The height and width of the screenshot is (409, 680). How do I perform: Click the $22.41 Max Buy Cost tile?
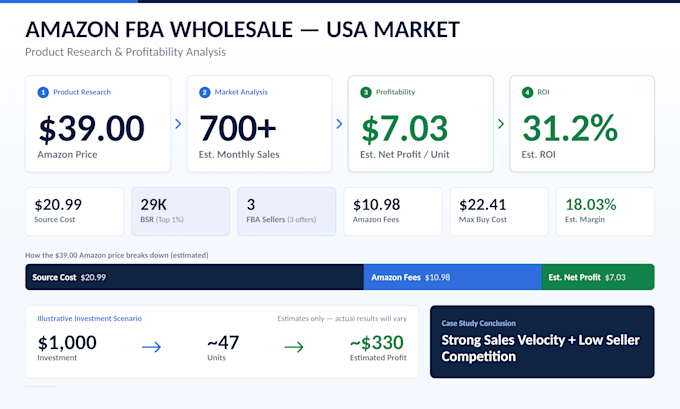pyautogui.click(x=499, y=212)
